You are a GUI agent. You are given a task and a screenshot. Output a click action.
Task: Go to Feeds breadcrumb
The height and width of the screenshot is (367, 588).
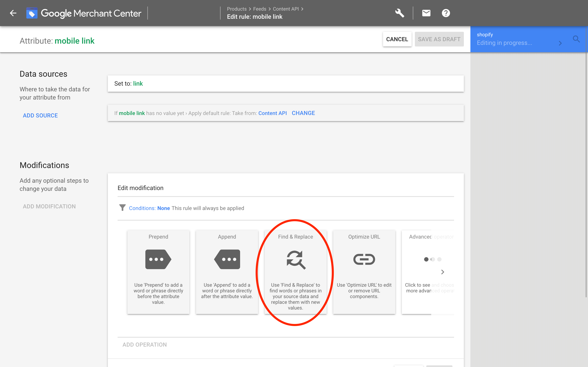pyautogui.click(x=259, y=9)
